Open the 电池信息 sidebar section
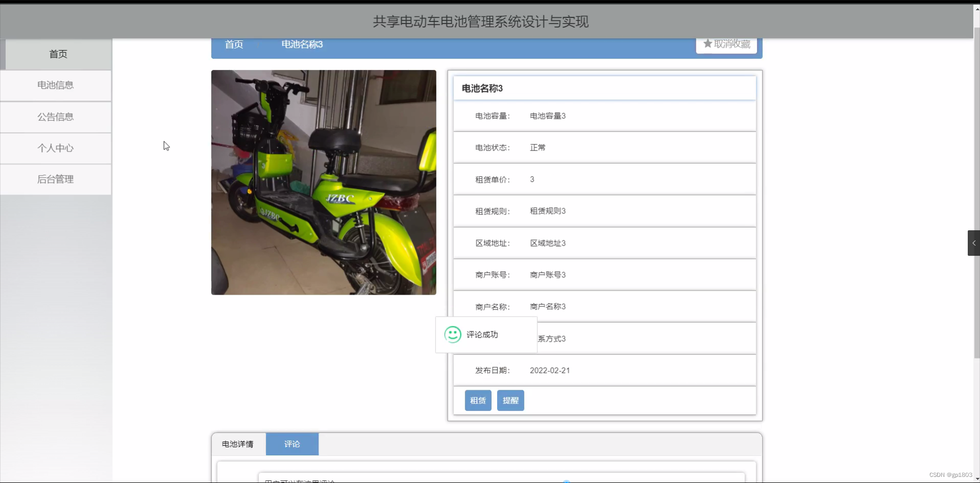 click(x=56, y=85)
